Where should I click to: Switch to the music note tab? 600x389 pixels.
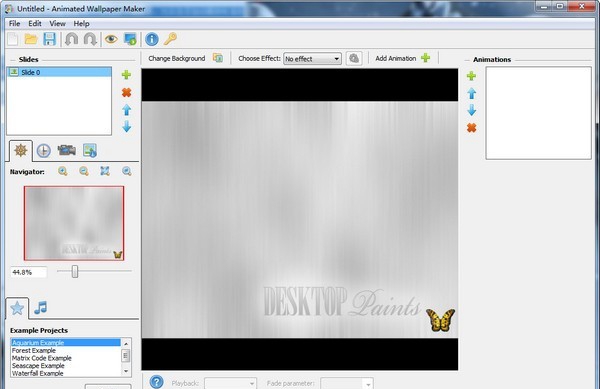pyautogui.click(x=41, y=308)
